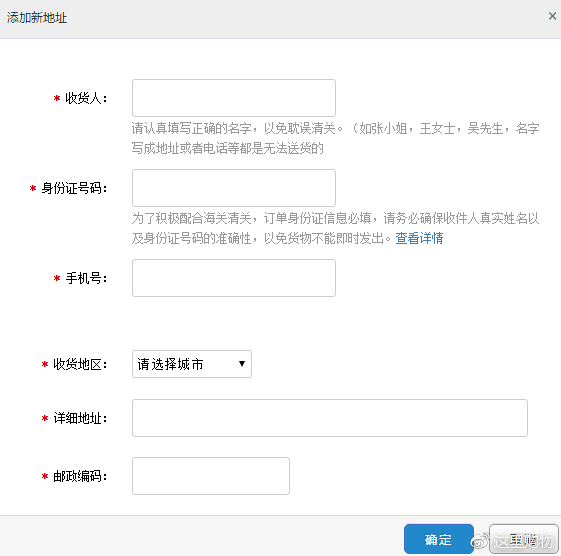561x556 pixels.
Task: Focus the 邮政编码 postal code field
Action: [211, 476]
